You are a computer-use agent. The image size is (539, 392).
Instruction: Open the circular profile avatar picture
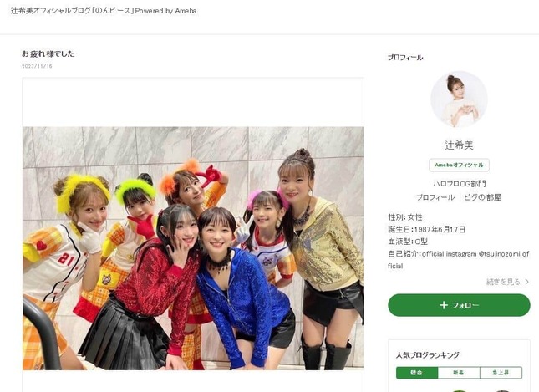click(x=459, y=99)
